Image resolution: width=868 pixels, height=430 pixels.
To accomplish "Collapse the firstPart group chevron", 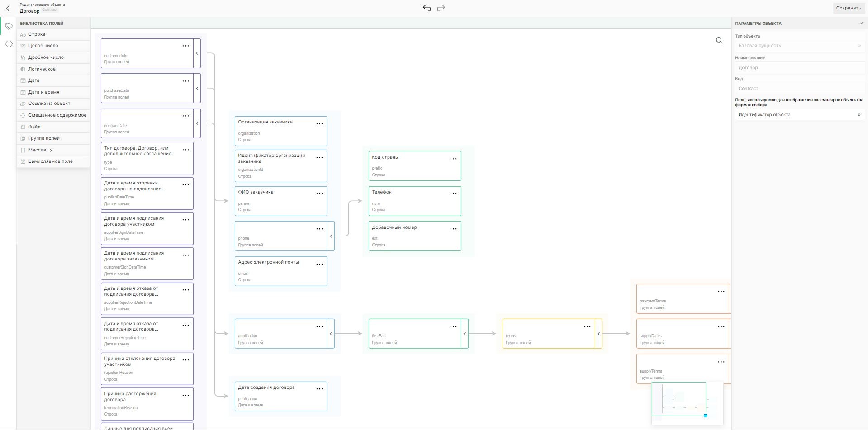I will (x=465, y=334).
